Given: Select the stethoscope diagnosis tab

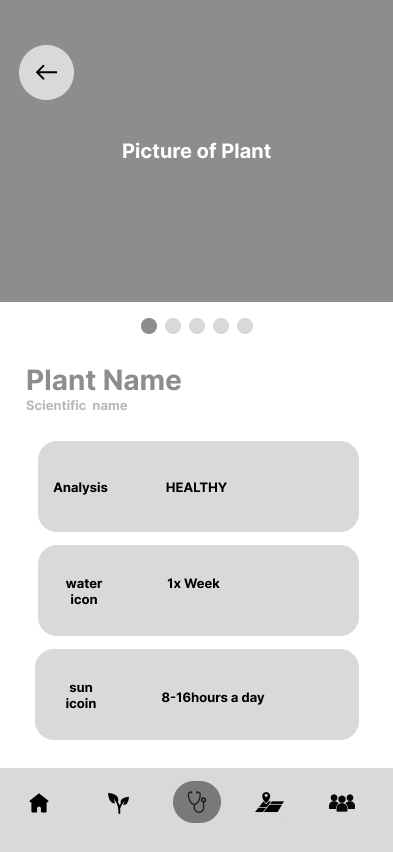Looking at the screenshot, I should pyautogui.click(x=197, y=802).
